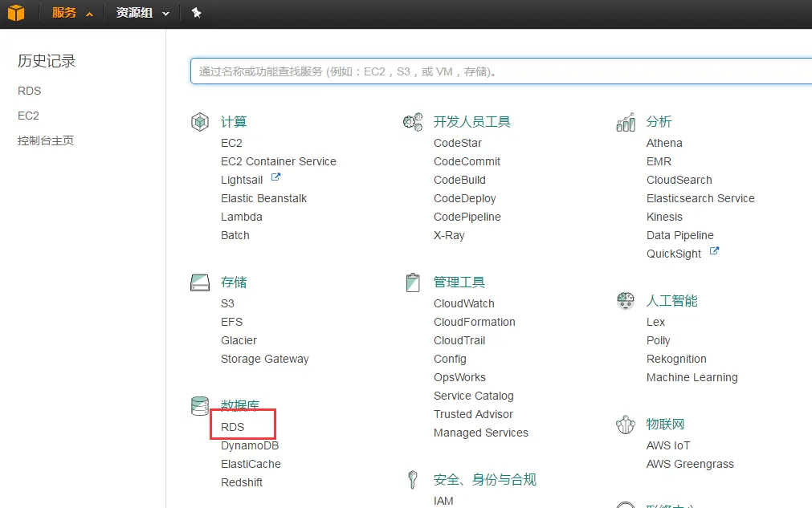This screenshot has width=812, height=508.
Task: Open the 计算 compute category heading
Action: point(234,122)
